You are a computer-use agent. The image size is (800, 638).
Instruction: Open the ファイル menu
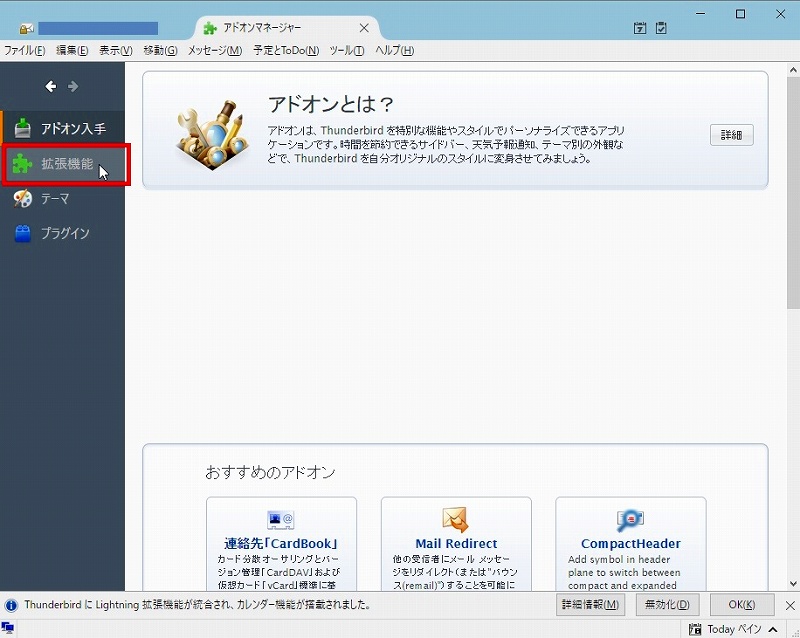click(x=25, y=50)
